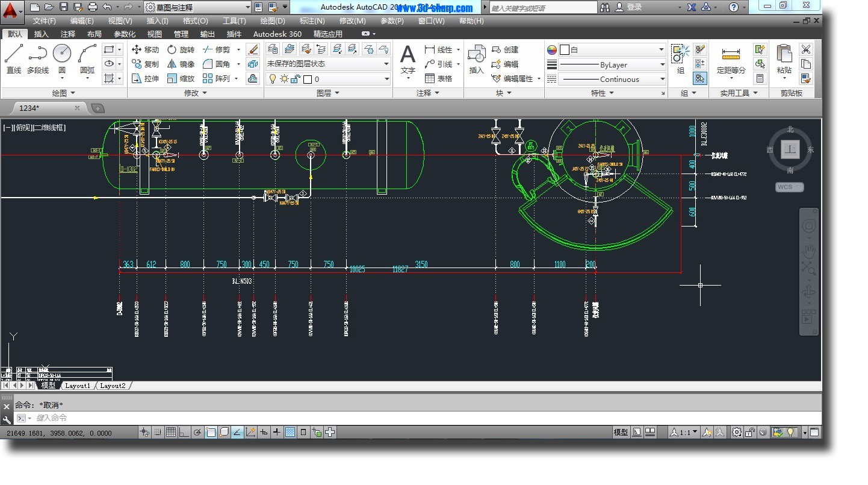
Task: Open the object color 白 dropdown
Action: (612, 49)
